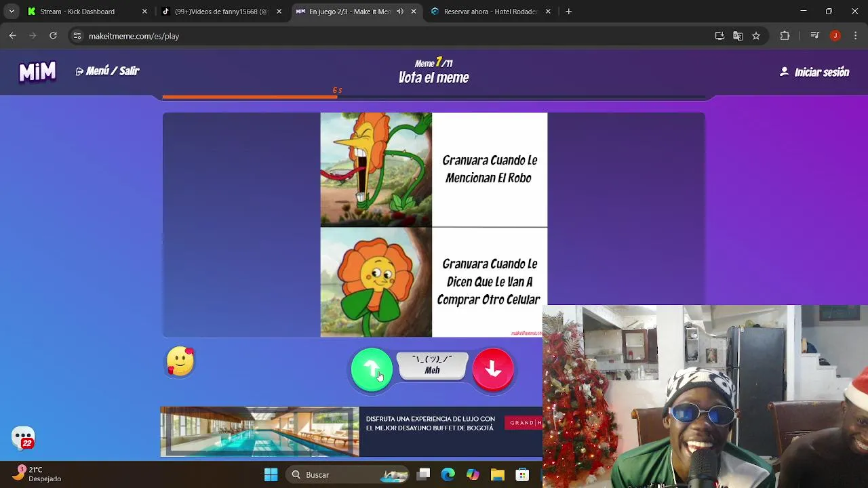Open Copilot from the taskbar
Viewport: 868px width, 488px height.
tap(473, 474)
